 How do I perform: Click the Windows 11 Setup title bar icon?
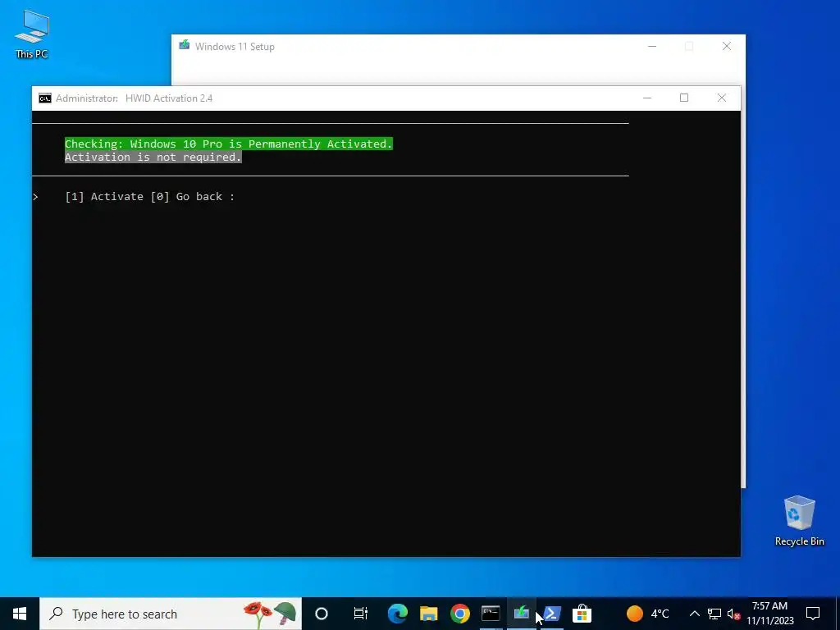185,46
